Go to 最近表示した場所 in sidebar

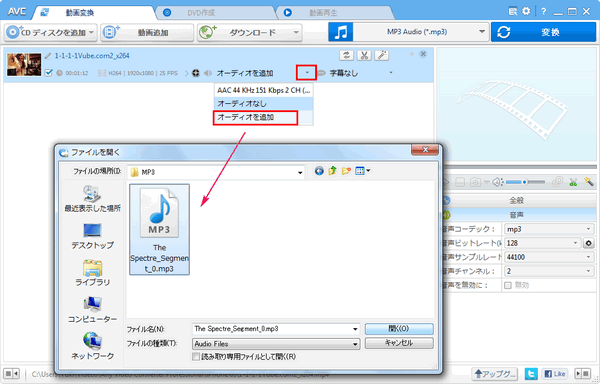(92, 199)
